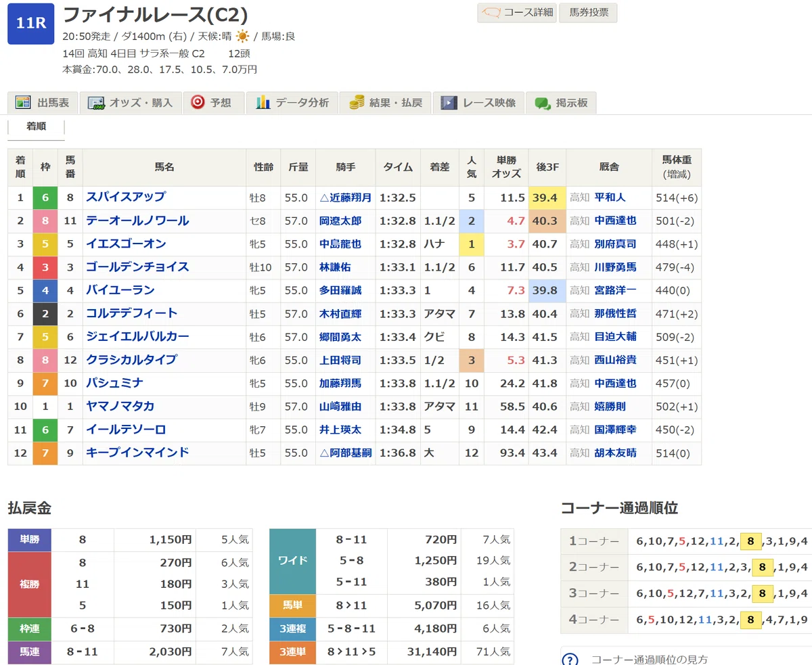Click the bar chart icon for データ分析
Screen dimensions: 812x665
[263, 103]
